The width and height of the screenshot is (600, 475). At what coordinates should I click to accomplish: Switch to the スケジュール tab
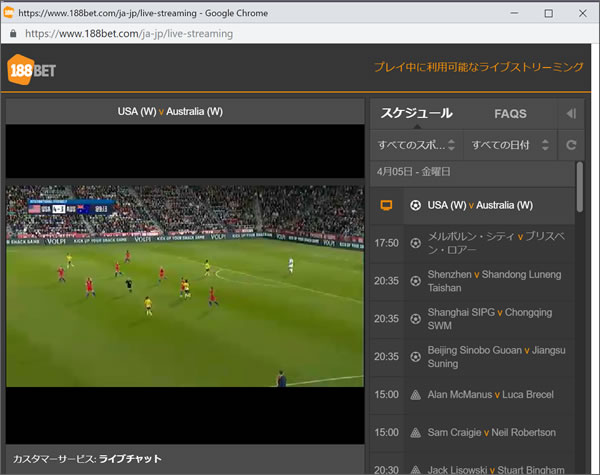coord(416,113)
